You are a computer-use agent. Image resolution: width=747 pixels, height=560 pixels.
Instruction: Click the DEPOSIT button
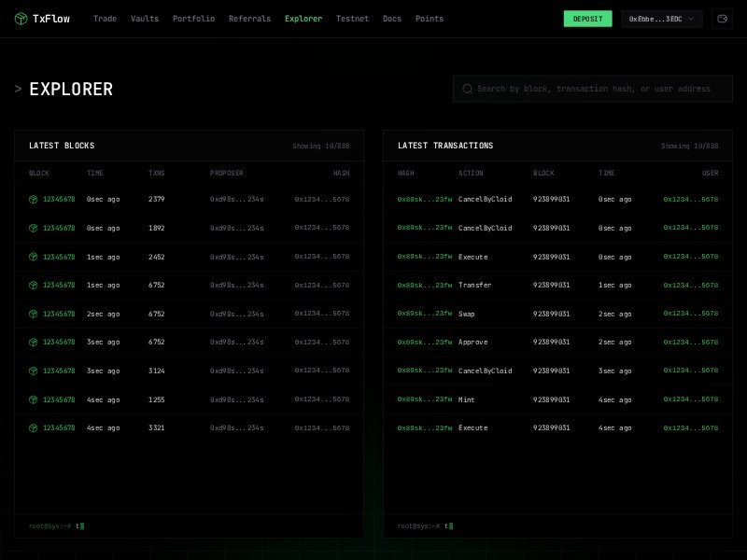point(587,18)
